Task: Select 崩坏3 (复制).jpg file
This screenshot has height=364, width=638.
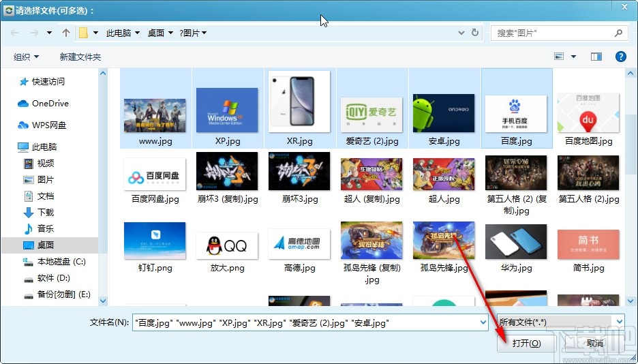Action: click(x=227, y=178)
